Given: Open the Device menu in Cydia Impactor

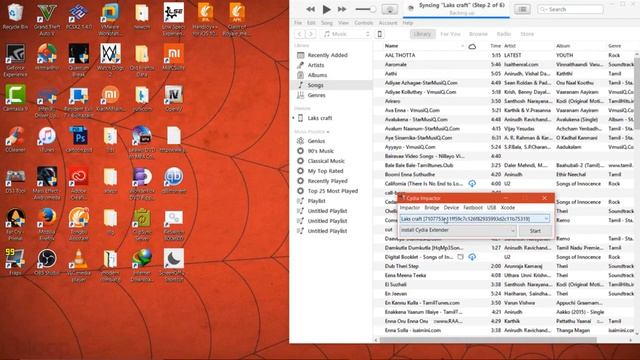Looking at the screenshot, I should pyautogui.click(x=451, y=208).
